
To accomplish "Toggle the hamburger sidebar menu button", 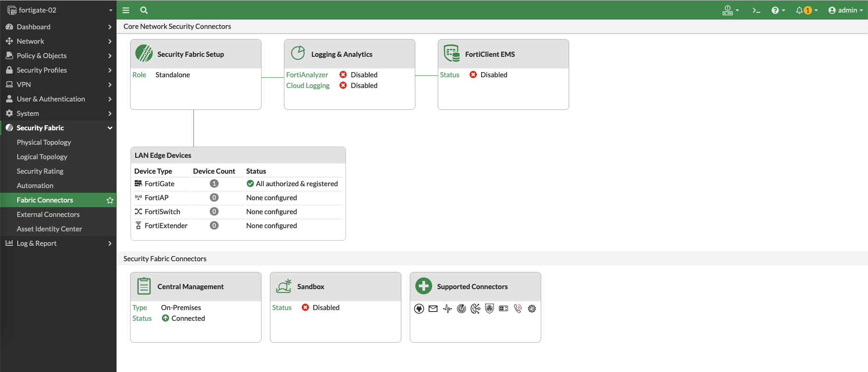I will point(126,10).
